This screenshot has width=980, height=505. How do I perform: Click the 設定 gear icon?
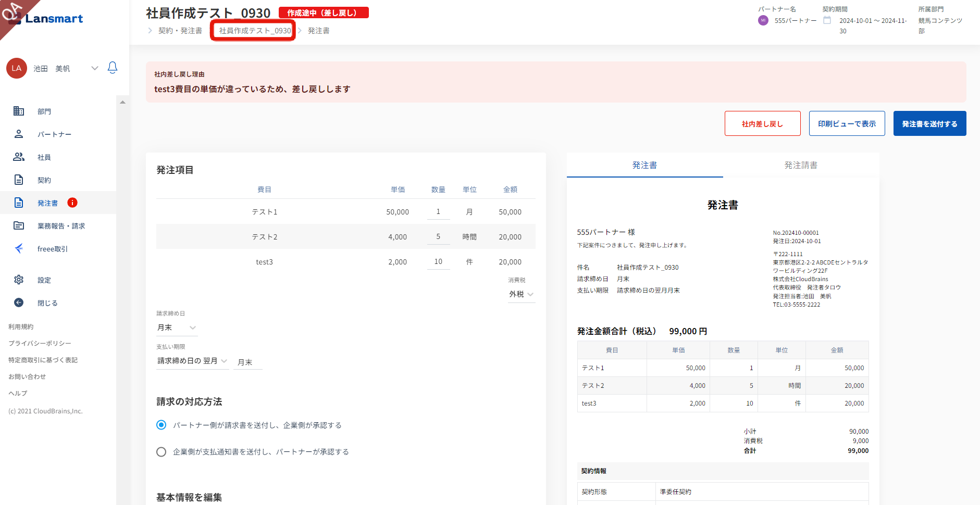tap(19, 280)
